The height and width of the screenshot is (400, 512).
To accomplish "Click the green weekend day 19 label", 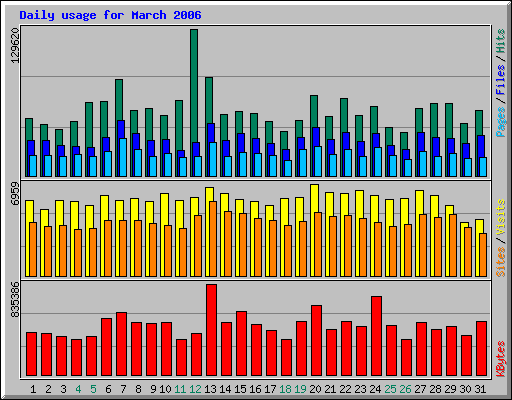I will coord(300,389).
